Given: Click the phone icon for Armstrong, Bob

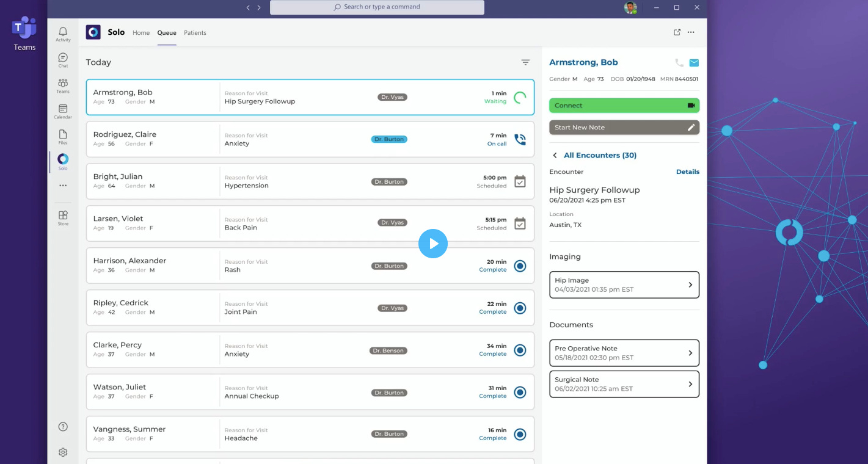Looking at the screenshot, I should (x=679, y=62).
